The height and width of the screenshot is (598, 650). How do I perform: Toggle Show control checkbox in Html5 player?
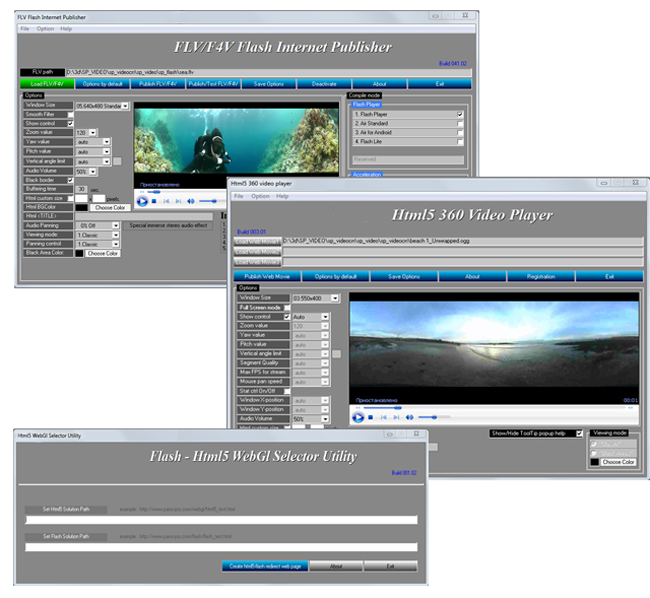point(287,317)
